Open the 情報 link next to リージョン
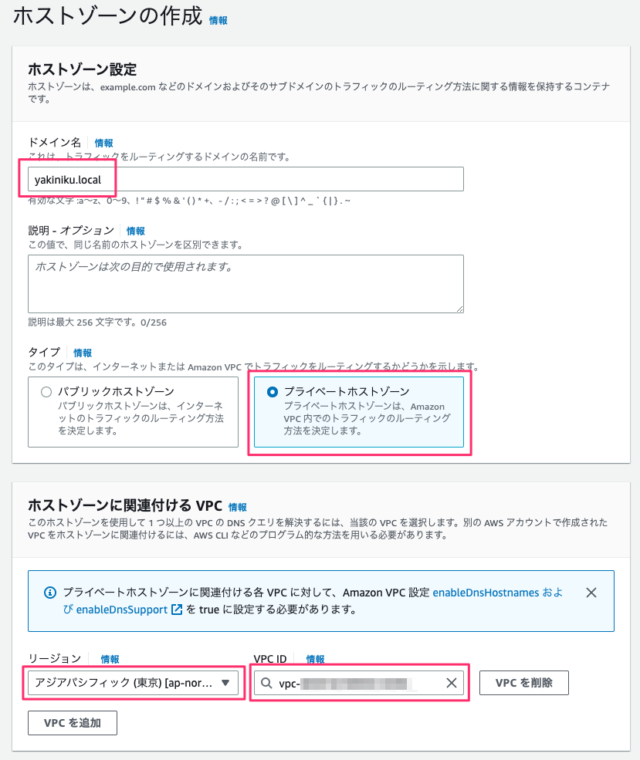 coord(110,659)
